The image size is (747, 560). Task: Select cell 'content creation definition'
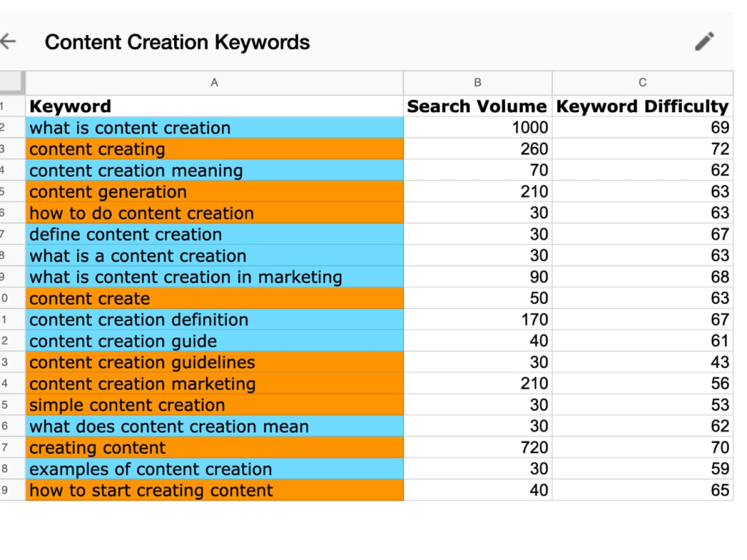214,320
